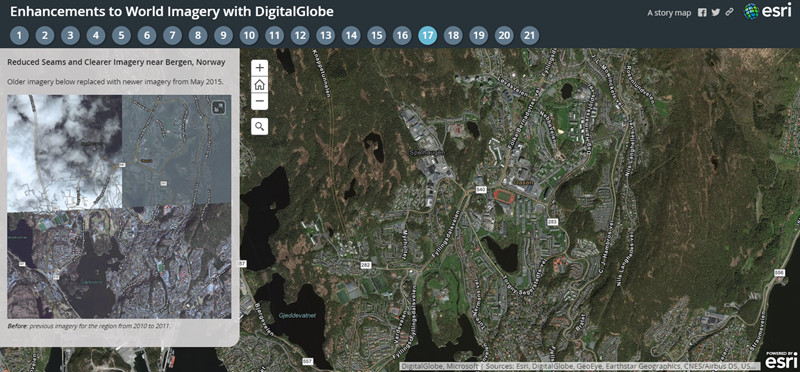This screenshot has height=372, width=800.
Task: Copy story map link
Action: point(730,13)
